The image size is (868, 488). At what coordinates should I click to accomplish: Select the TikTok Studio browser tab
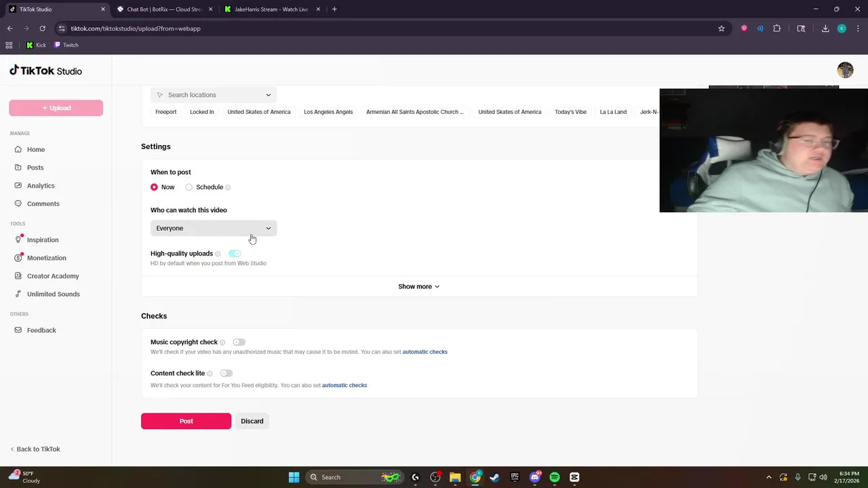point(56,9)
